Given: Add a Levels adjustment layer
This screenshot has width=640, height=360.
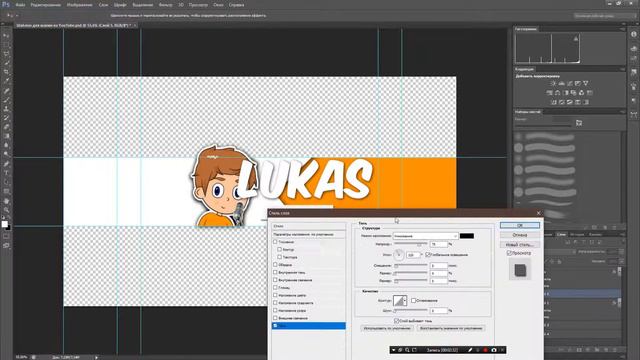Looking at the screenshot, I should [x=562, y=83].
